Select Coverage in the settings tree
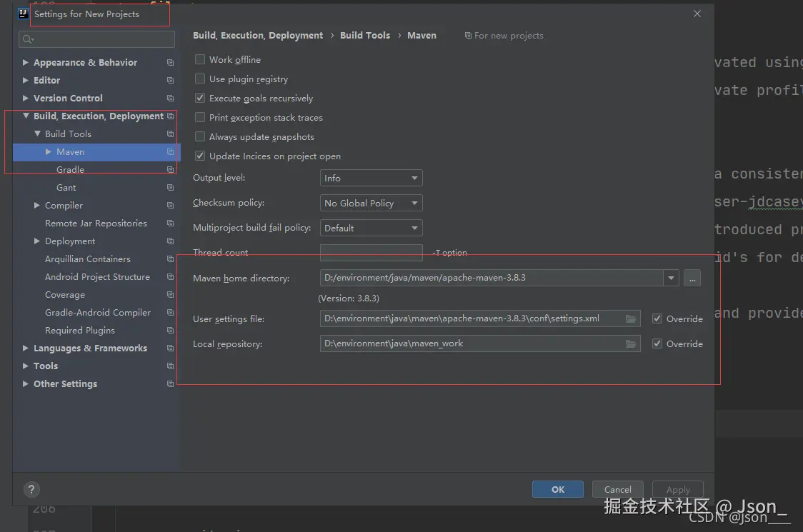The width and height of the screenshot is (803, 532). pyautogui.click(x=65, y=295)
